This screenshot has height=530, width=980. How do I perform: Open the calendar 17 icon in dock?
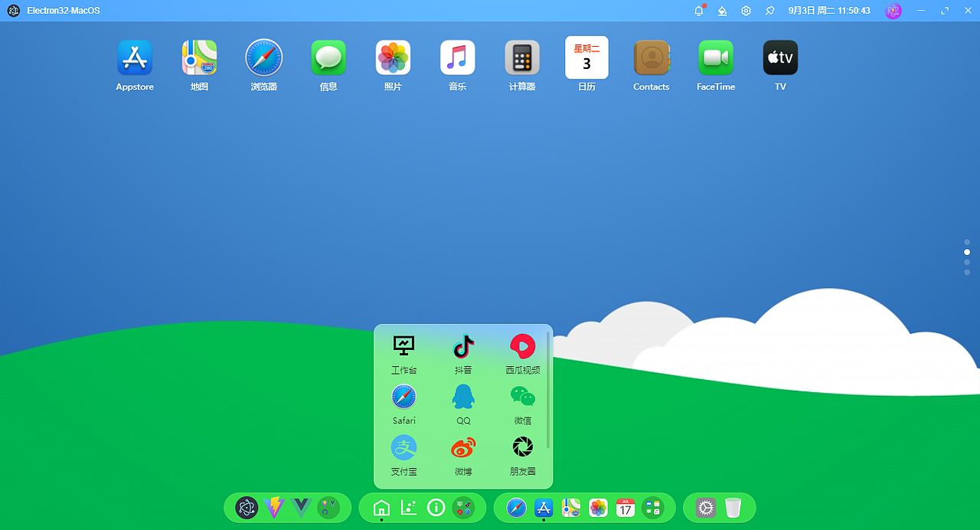[626, 508]
